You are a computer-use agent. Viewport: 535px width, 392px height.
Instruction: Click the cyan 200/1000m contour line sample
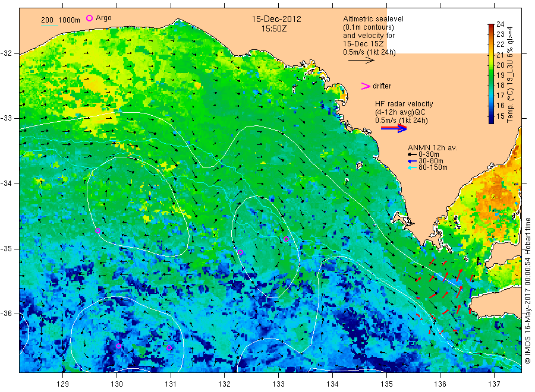49,25
